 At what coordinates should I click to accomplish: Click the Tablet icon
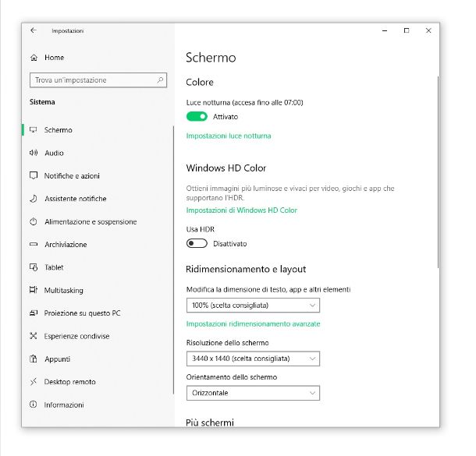click(34, 267)
